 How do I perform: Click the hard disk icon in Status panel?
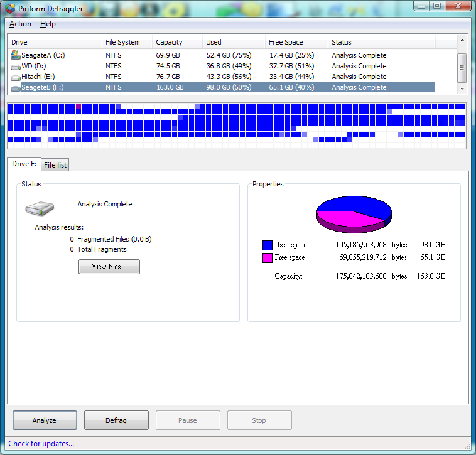pos(40,209)
